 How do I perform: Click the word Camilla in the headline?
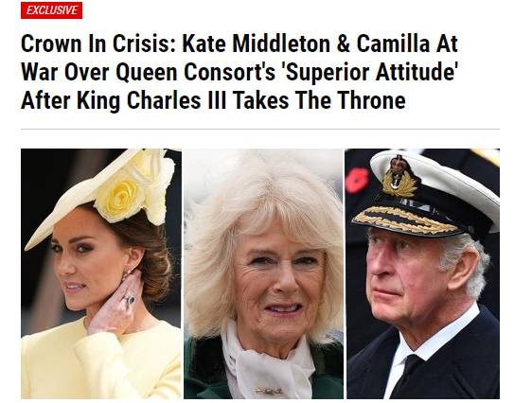click(x=393, y=44)
